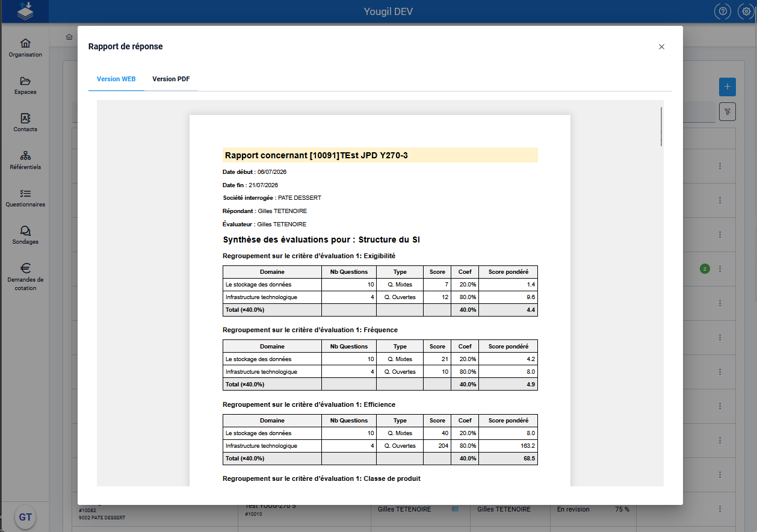Open the three-dot menu on En revision row
Image resolution: width=757 pixels, height=532 pixels.
point(720,509)
